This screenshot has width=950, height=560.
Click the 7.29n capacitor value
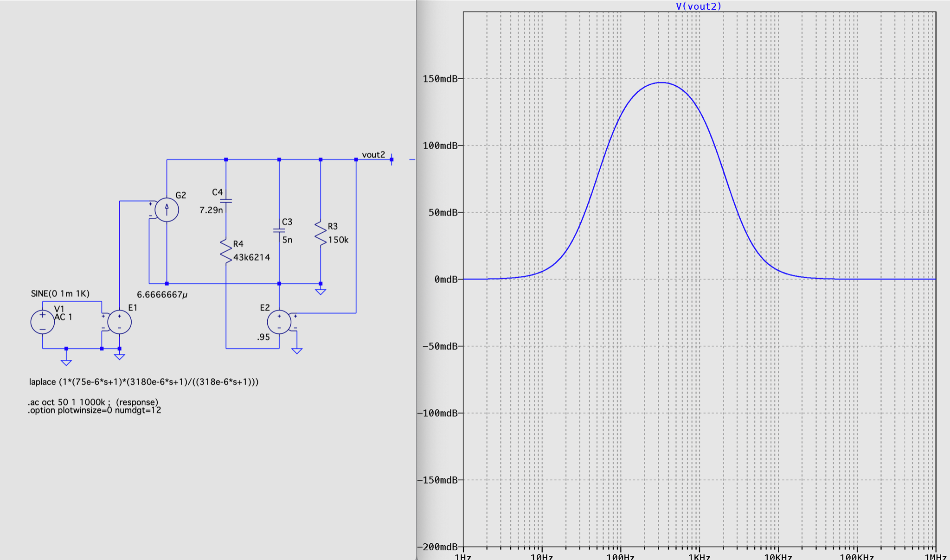(x=211, y=210)
